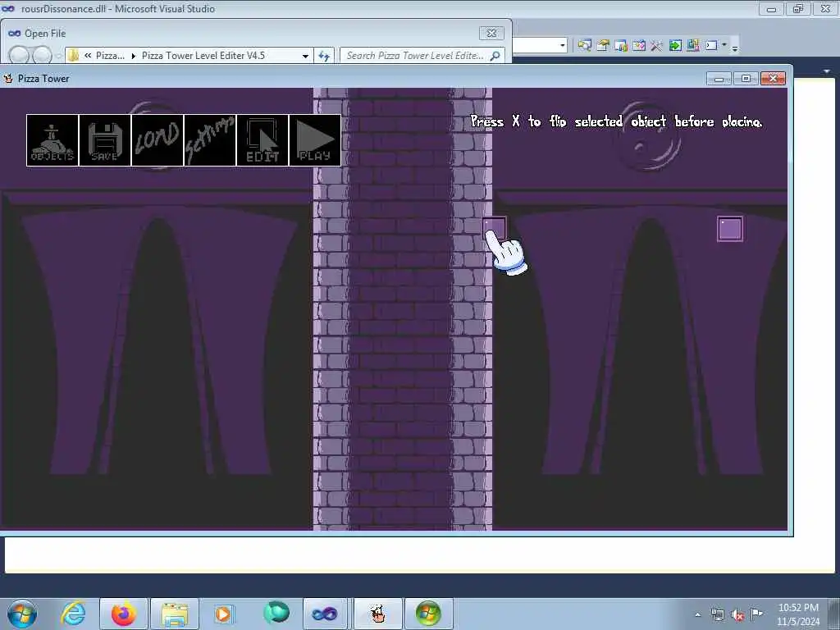This screenshot has height=630, width=840.
Task: Select the Pizza Tower Level Editer V4.5 breadcrumb
Action: [x=203, y=56]
